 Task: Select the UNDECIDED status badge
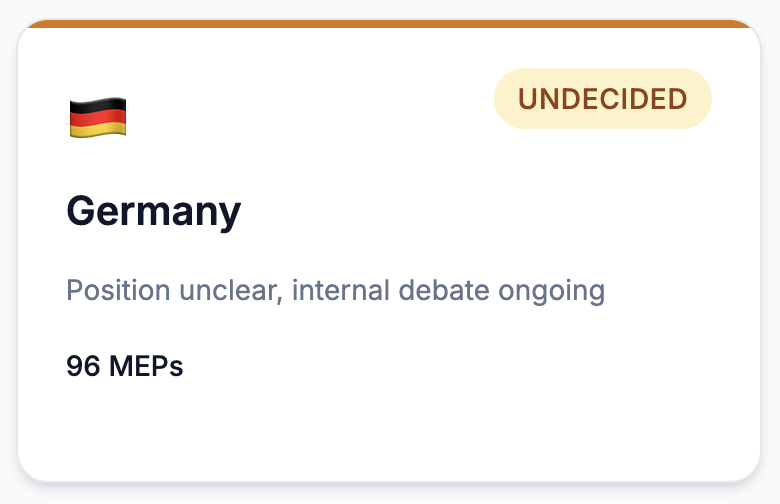(602, 99)
